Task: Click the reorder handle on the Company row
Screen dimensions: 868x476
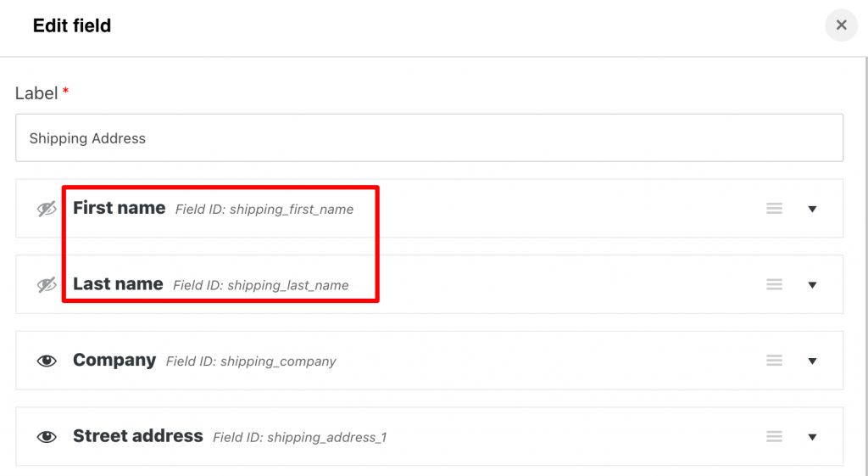Action: point(774,361)
